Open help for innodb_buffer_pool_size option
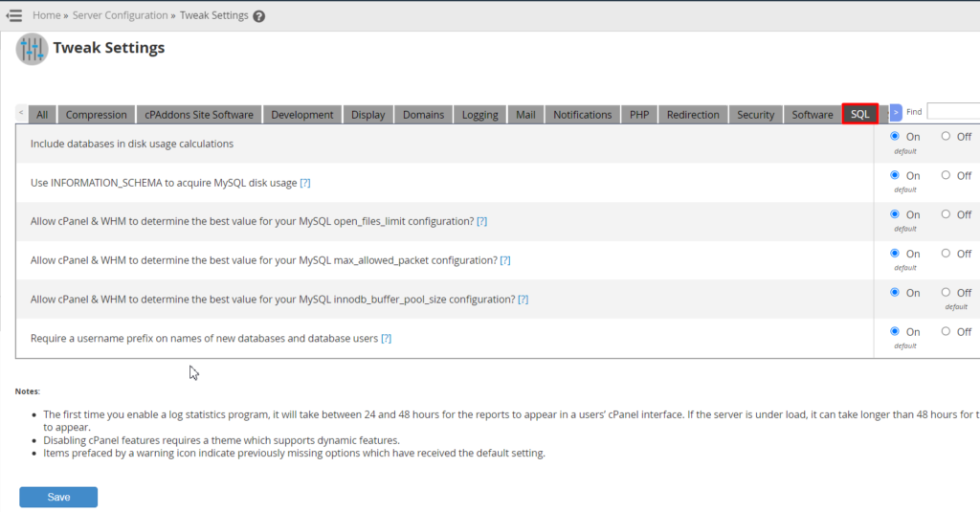This screenshot has width=980, height=512. 523,300
